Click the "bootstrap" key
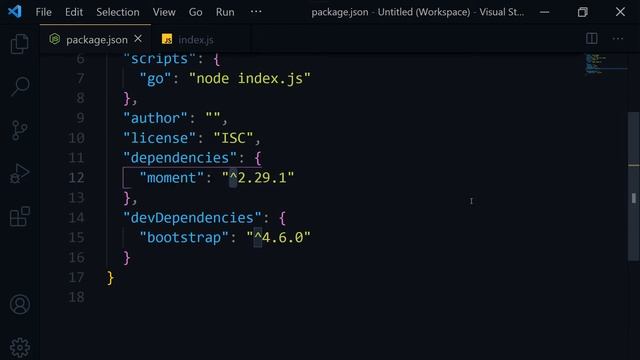Screen dimensions: 640x360 click(x=184, y=238)
